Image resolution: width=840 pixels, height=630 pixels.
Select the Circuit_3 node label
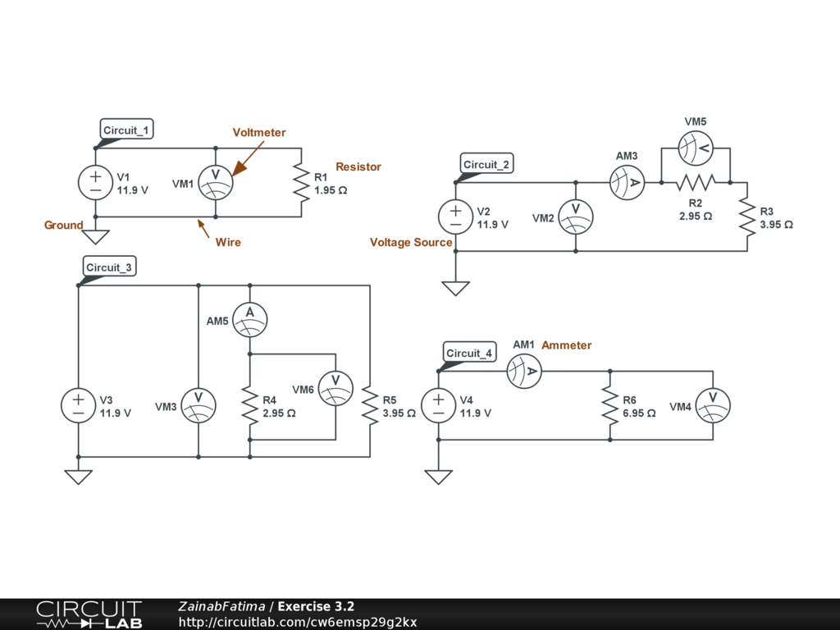tap(110, 267)
